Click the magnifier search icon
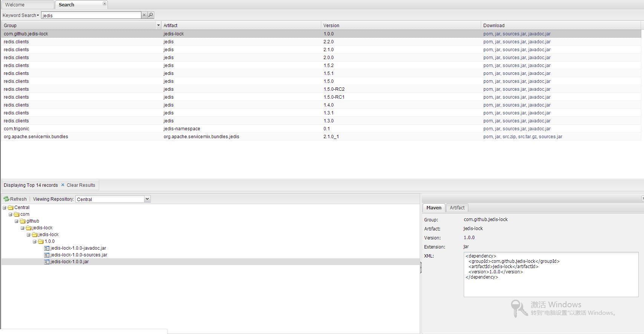The image size is (644, 334). (151, 15)
